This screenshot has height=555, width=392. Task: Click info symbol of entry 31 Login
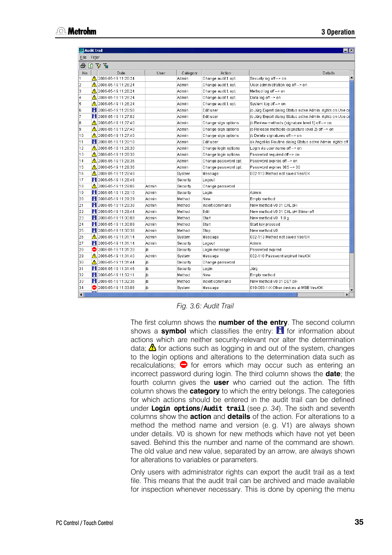click(94, 268)
